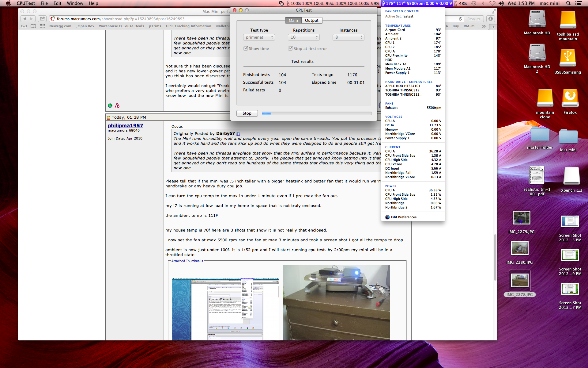The width and height of the screenshot is (588, 368).
Task: Open Firefox desktop icon
Action: tap(570, 99)
